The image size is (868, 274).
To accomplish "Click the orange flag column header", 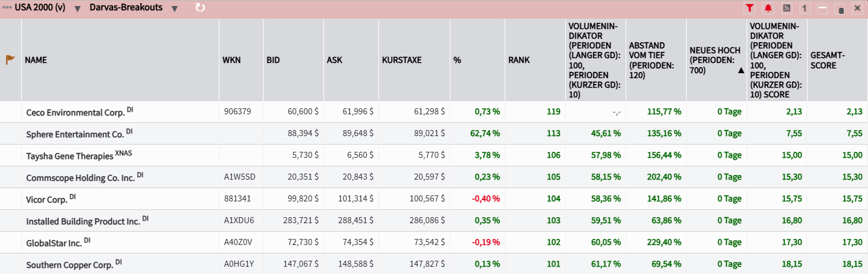I will (10, 60).
